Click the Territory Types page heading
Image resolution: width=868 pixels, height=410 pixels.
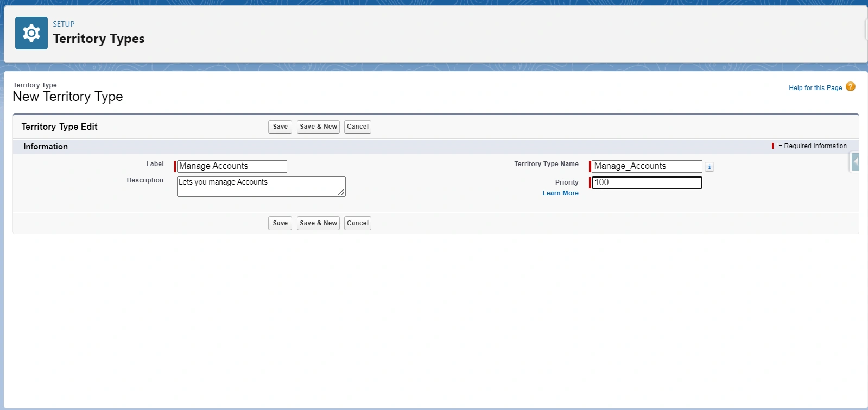(x=99, y=39)
